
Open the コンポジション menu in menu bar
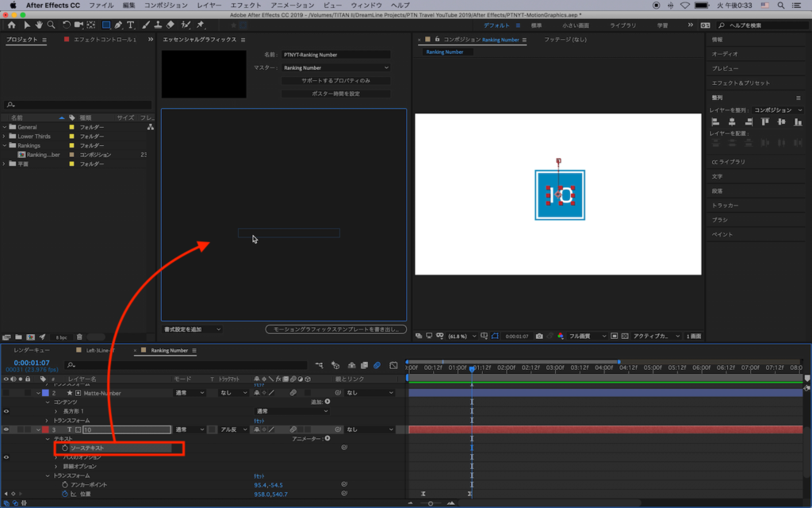[x=166, y=5]
